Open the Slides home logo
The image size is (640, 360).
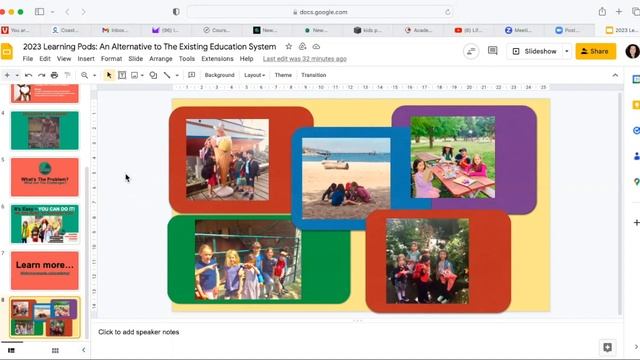coord(7,52)
